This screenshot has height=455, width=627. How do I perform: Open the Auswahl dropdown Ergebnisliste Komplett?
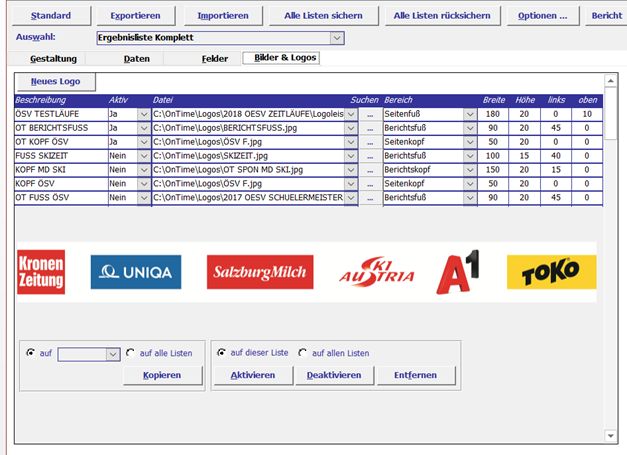(x=337, y=38)
